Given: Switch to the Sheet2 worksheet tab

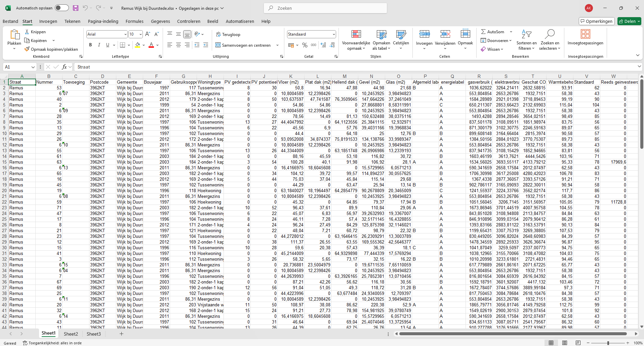Looking at the screenshot, I should (71, 334).
